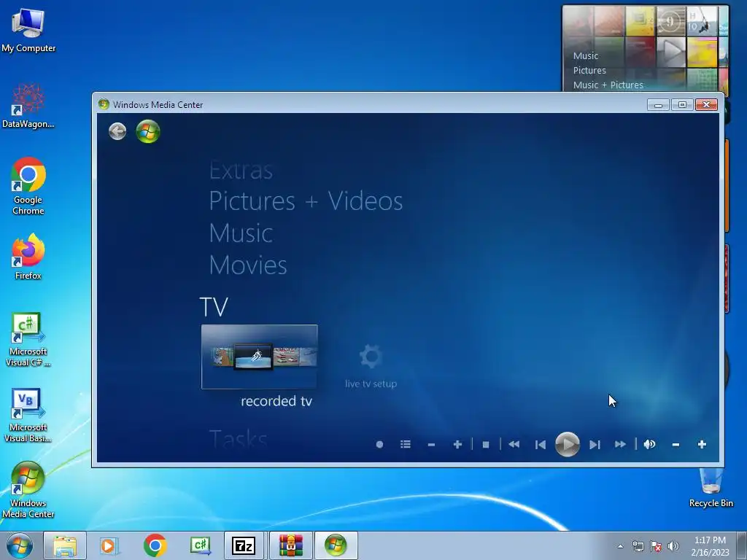Open Visual C# from the taskbar
Image resolution: width=747 pixels, height=560 pixels.
[201, 545]
